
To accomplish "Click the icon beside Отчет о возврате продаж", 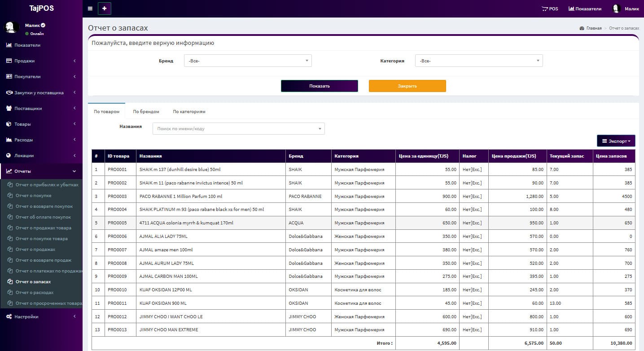I will [x=10, y=260].
